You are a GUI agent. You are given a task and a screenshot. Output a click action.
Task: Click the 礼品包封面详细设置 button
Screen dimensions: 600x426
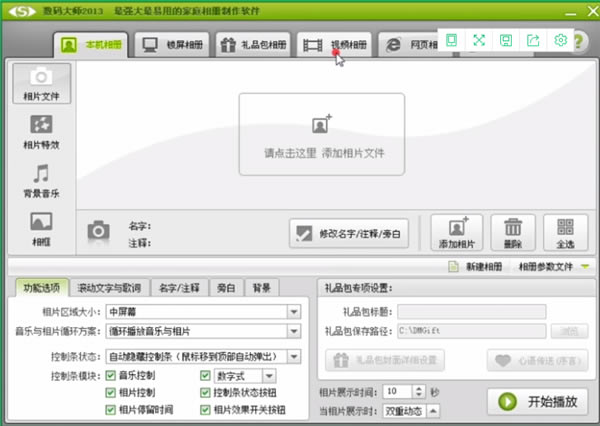click(385, 360)
